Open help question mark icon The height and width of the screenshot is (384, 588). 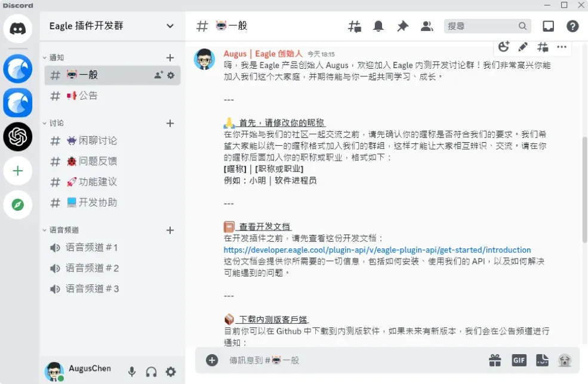click(572, 26)
